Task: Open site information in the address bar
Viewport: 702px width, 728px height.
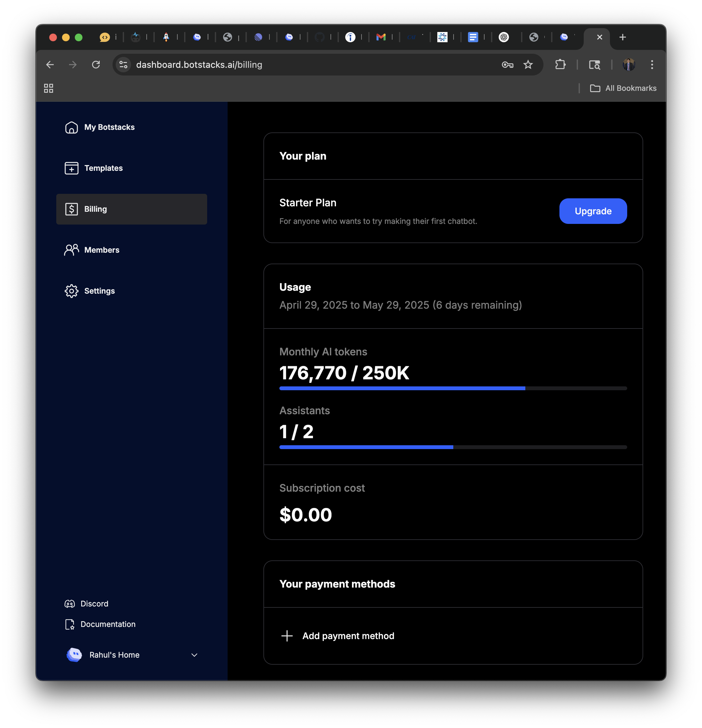Action: pyautogui.click(x=123, y=65)
